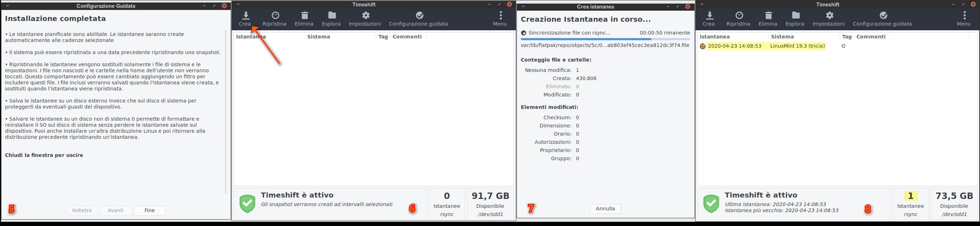980x226 pixels.
Task: Launch Configurazione guidata in left Timeshift window
Action: [x=419, y=19]
